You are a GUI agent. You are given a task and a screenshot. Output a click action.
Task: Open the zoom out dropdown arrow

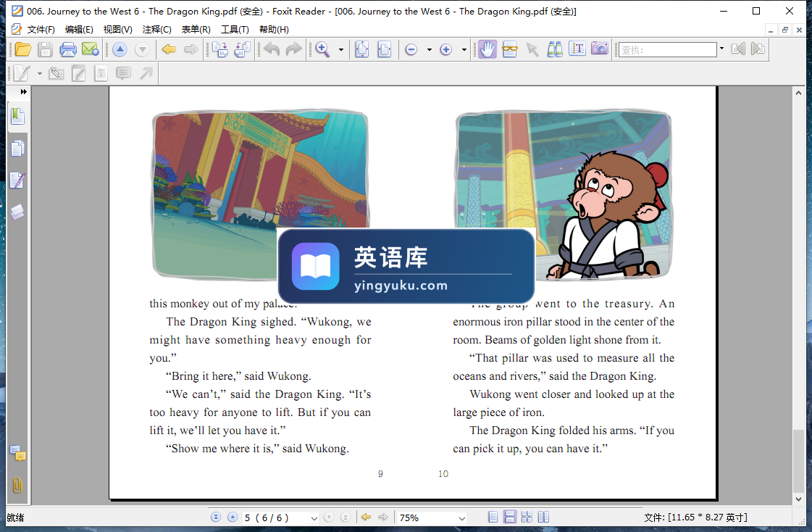[430, 50]
